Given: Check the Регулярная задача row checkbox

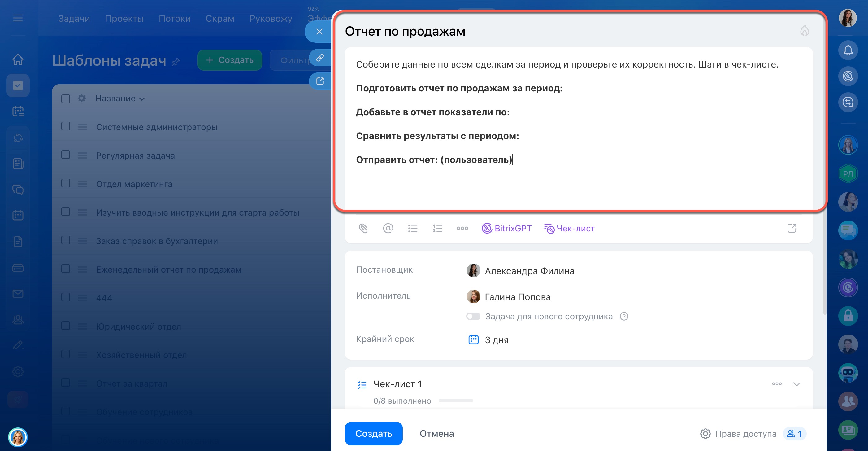Looking at the screenshot, I should point(66,155).
